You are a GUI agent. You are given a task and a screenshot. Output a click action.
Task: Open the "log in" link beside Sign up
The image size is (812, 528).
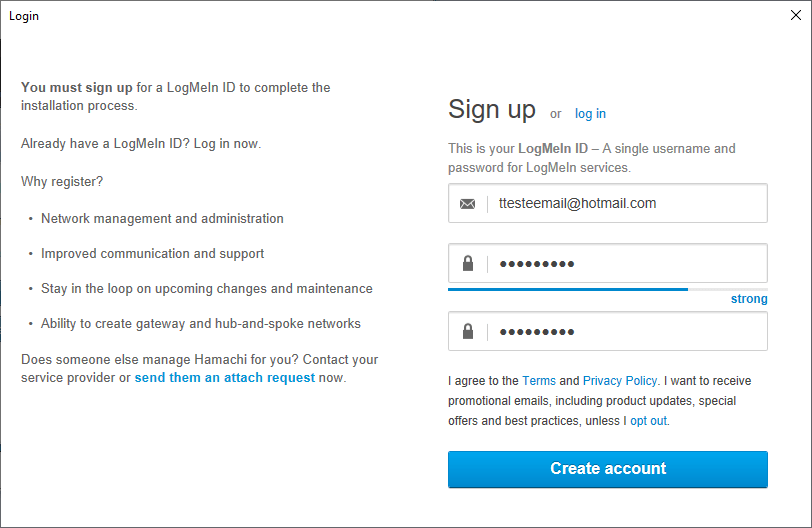coord(590,114)
